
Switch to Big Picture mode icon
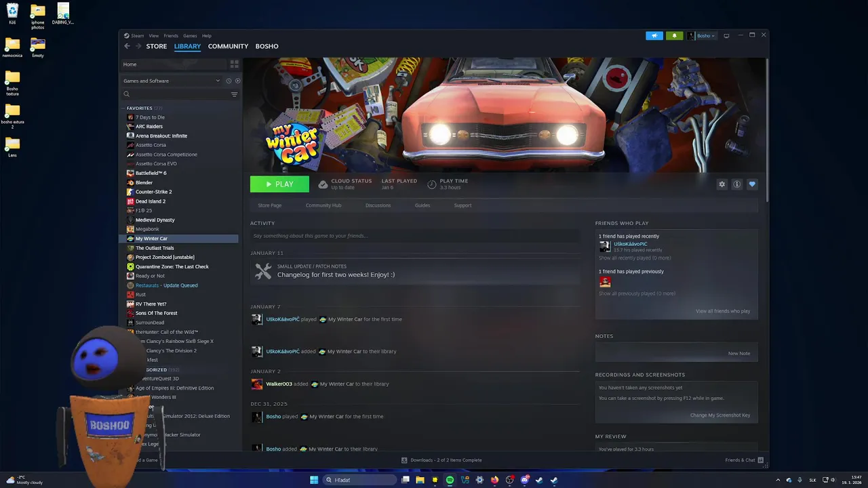(726, 36)
